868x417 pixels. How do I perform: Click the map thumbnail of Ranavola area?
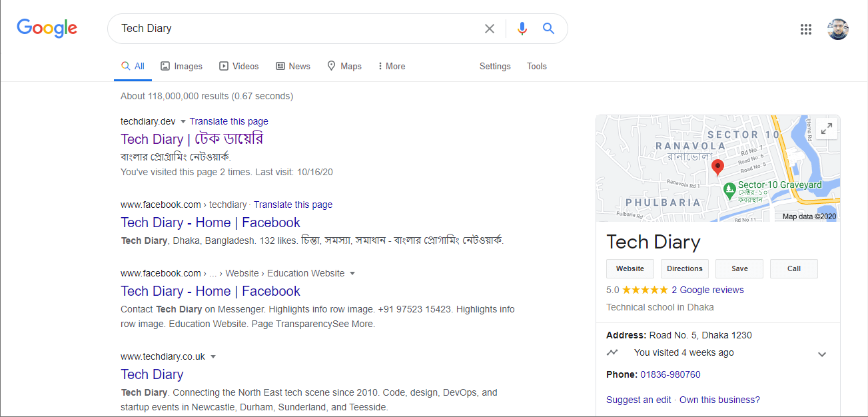point(717,169)
